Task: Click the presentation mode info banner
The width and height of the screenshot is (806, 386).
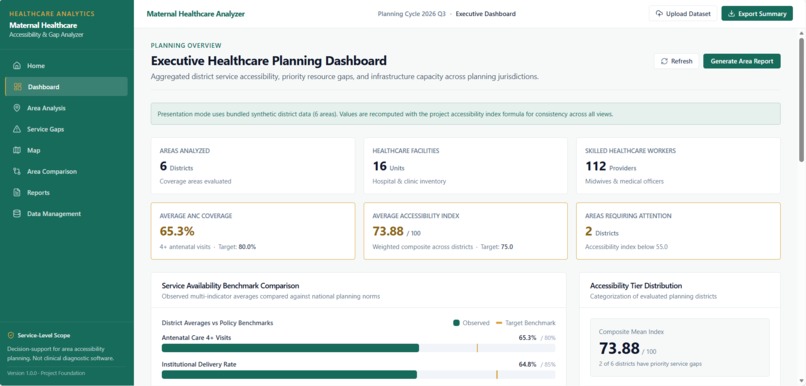Action: tap(466, 114)
